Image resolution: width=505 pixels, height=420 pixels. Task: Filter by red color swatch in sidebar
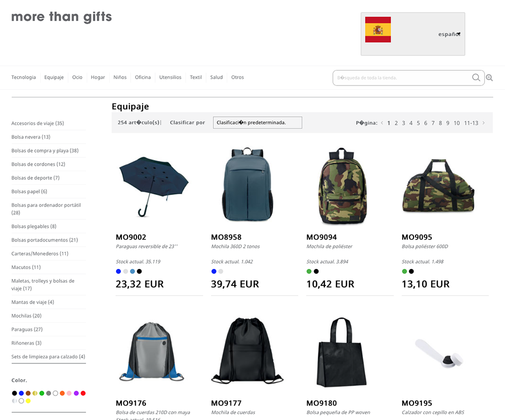point(83,393)
